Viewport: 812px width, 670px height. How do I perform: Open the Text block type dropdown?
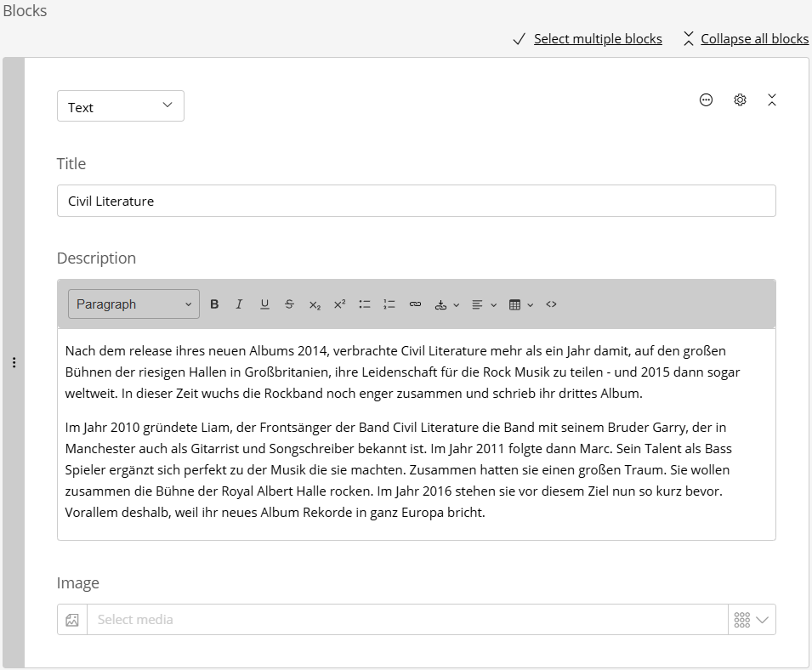coord(121,106)
